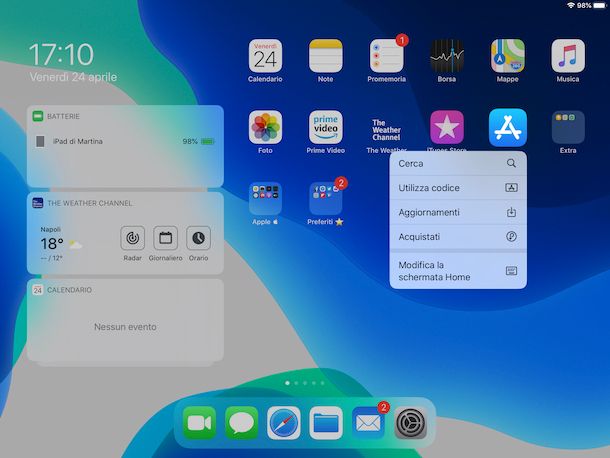610x458 pixels.
Task: Open the Mappe app
Action: coord(507,56)
